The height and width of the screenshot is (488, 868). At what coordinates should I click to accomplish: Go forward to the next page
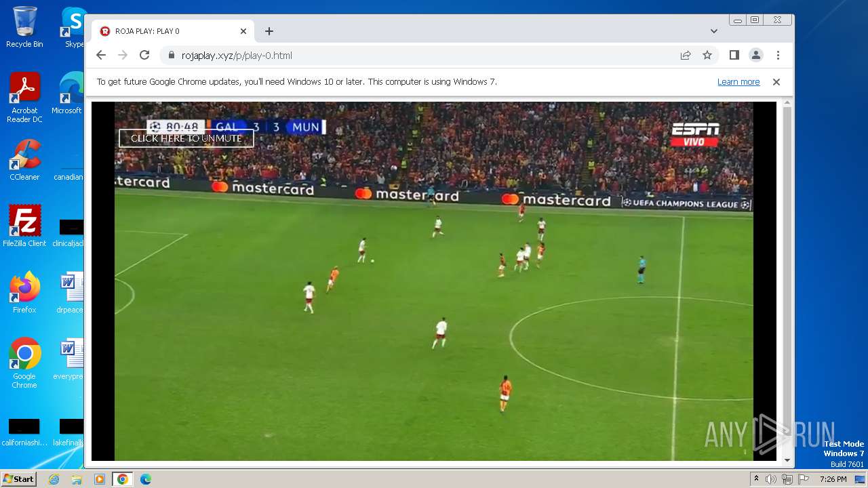click(123, 56)
